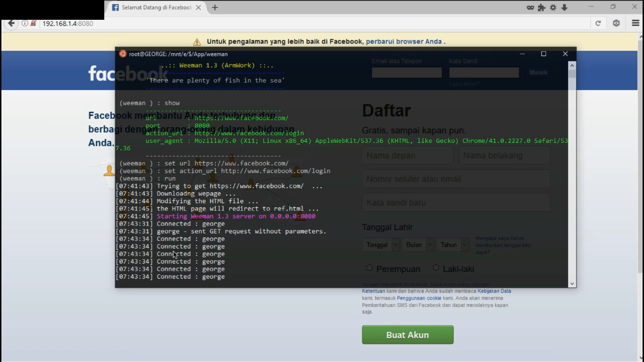Focus the Email atau Telepon field
This screenshot has width=644, height=362.
coord(407,73)
